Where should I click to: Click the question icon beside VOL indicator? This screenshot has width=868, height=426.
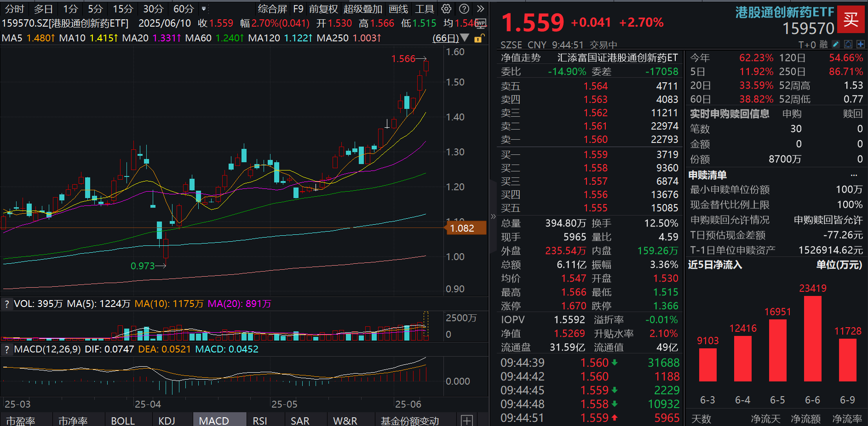6,304
